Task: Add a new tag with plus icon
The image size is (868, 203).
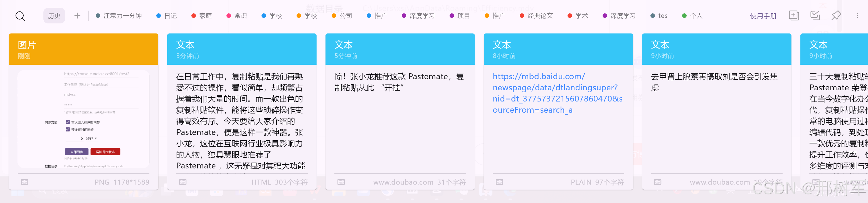Action: (x=77, y=16)
